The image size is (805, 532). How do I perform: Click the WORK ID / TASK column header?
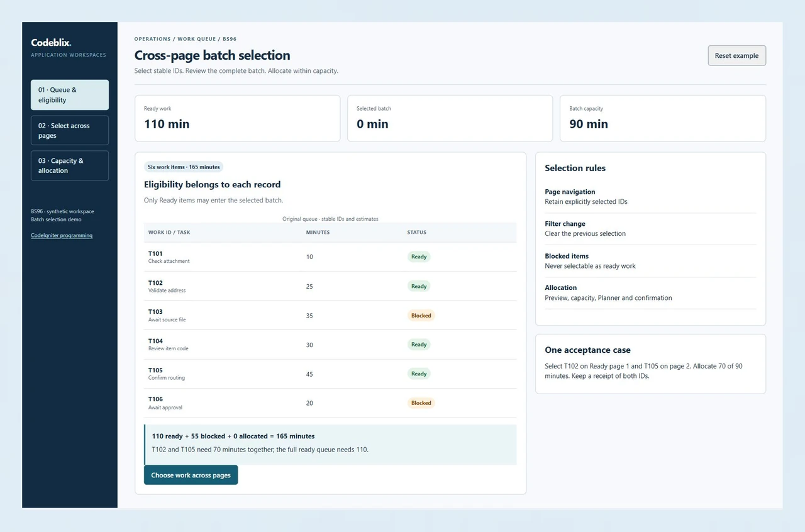169,232
